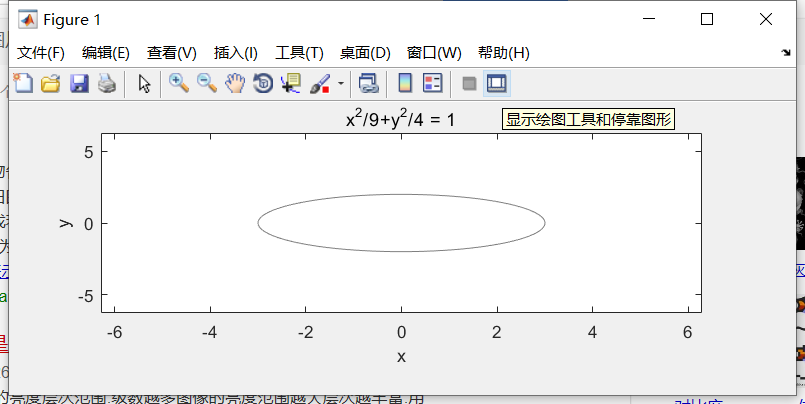Open the 查看(V) menu
805x404 pixels.
171,53
